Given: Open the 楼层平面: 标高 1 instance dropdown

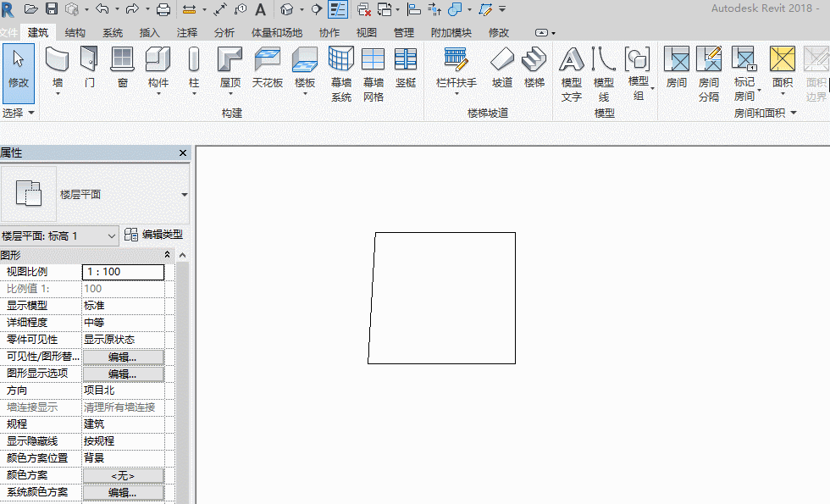Looking at the screenshot, I should [59, 236].
